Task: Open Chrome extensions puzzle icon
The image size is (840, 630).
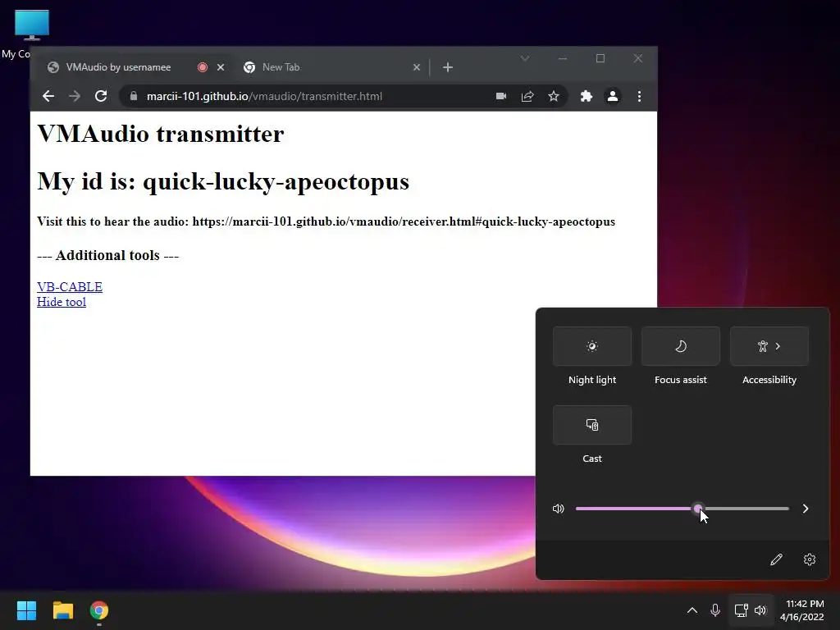Action: point(586,97)
